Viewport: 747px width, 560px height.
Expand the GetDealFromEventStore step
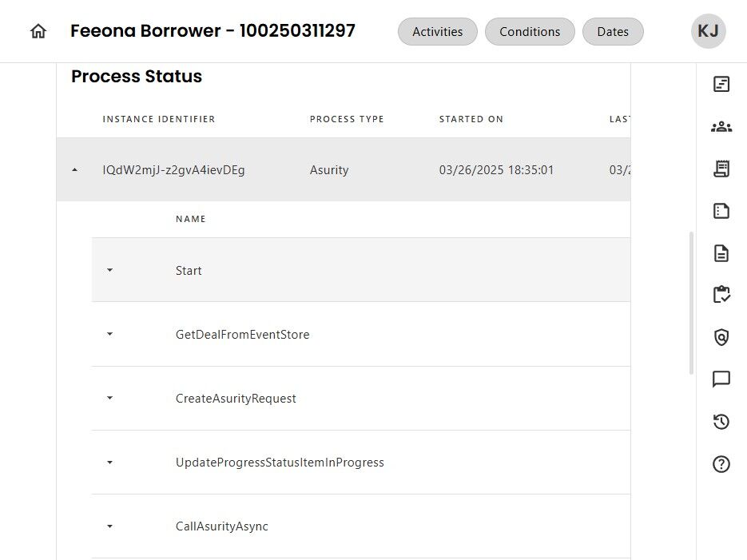pos(109,334)
